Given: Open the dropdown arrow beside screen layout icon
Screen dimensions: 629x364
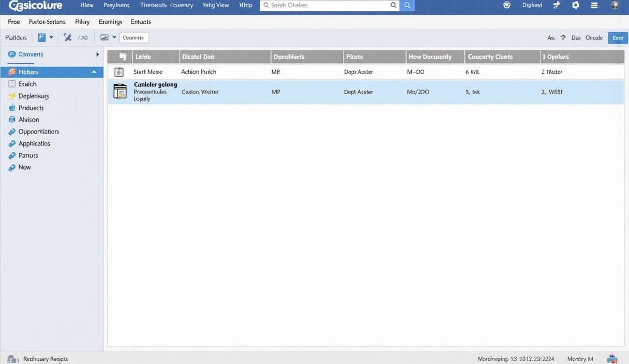Looking at the screenshot, I should click(114, 37).
